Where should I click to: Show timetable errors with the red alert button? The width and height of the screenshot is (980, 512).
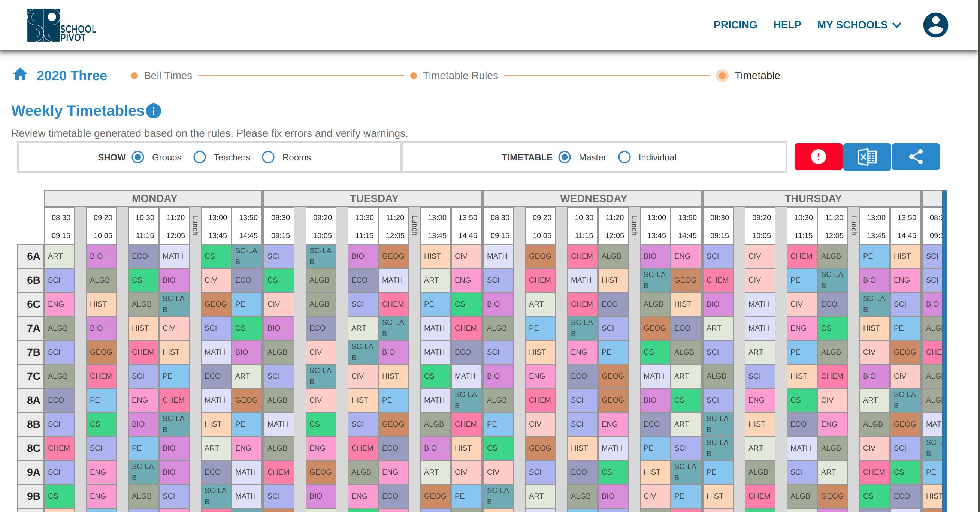[x=818, y=157]
